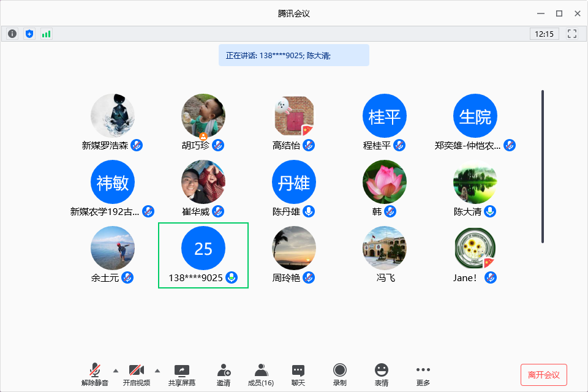Leave the meeting (离开会议)
This screenshot has height=392, width=588.
click(544, 375)
